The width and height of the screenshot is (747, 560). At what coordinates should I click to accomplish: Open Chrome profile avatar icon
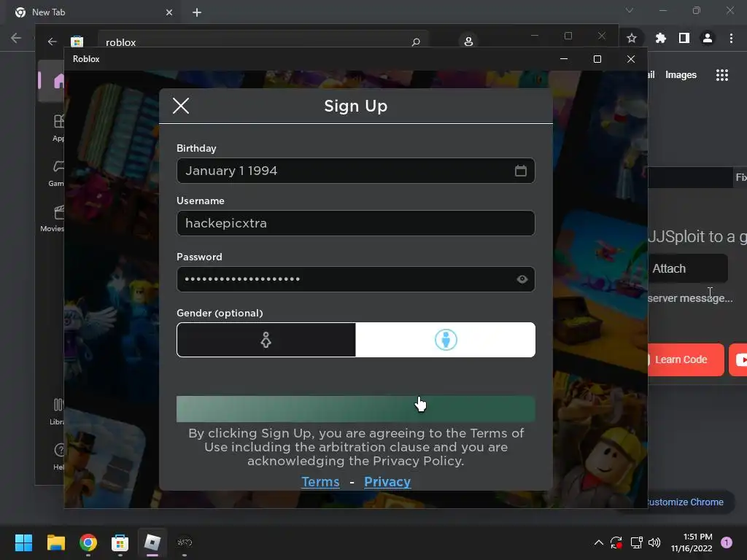click(x=708, y=38)
